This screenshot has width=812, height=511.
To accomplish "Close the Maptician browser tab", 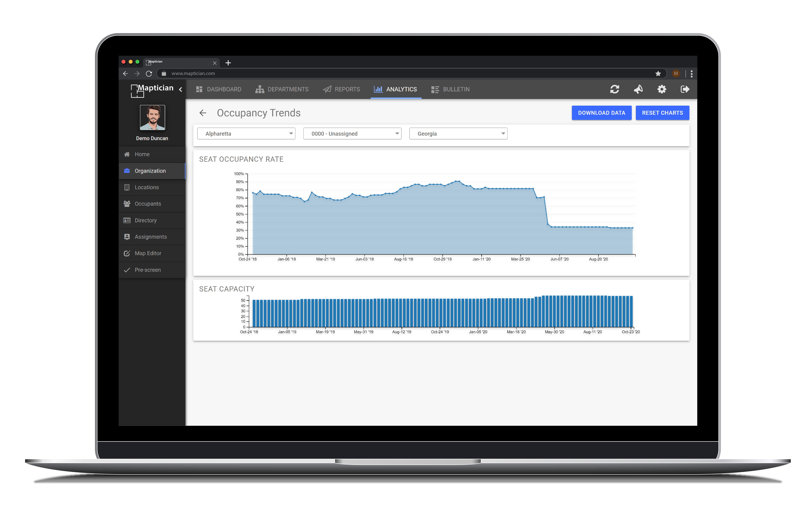I will 215,63.
